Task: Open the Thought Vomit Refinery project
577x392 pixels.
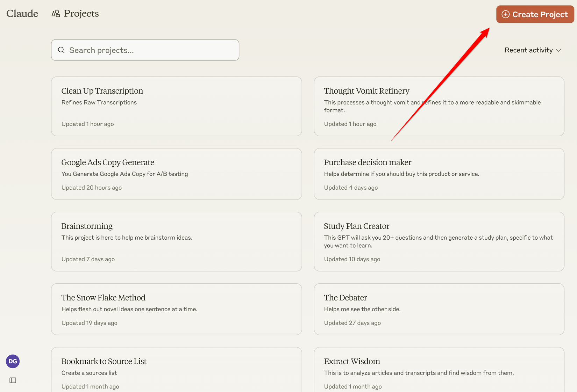Action: click(439, 106)
